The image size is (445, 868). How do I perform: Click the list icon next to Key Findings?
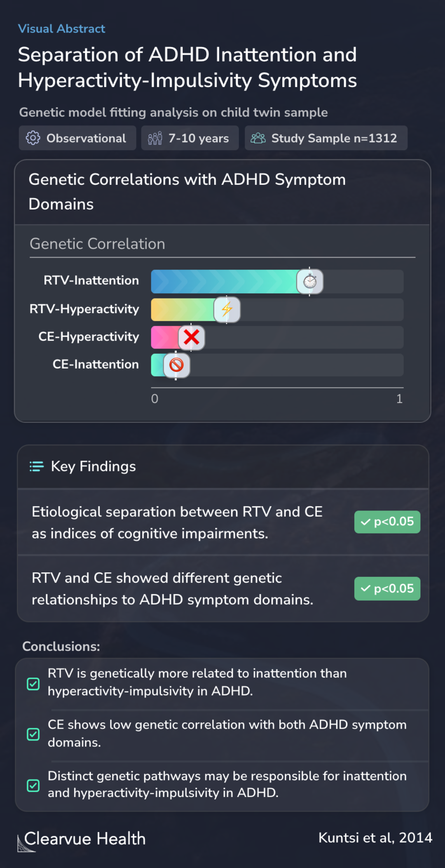[37, 466]
